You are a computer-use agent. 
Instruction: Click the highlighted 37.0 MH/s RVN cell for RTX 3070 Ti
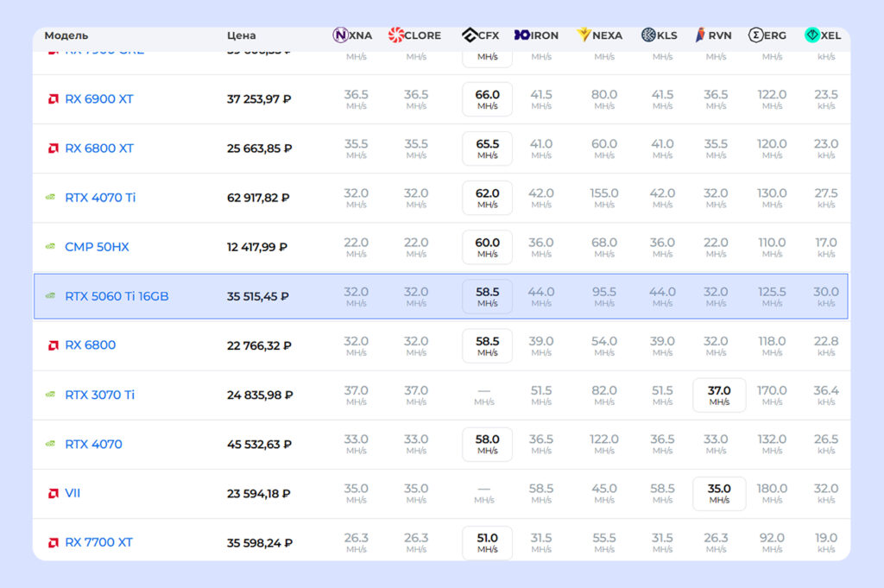pyautogui.click(x=719, y=395)
